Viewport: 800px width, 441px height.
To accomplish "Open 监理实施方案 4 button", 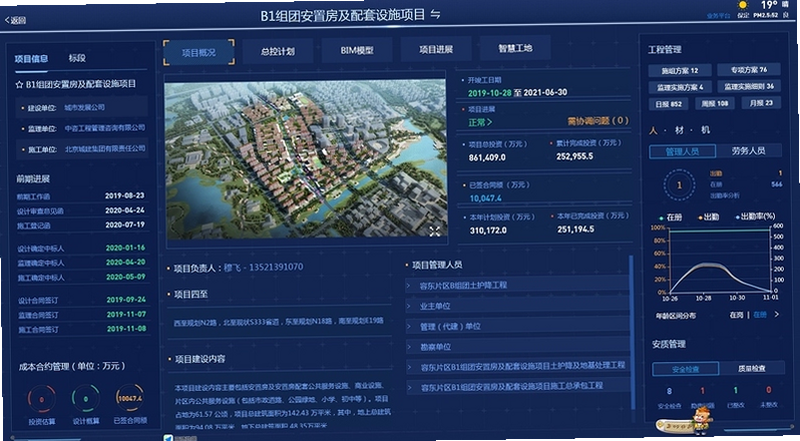I will click(x=680, y=87).
